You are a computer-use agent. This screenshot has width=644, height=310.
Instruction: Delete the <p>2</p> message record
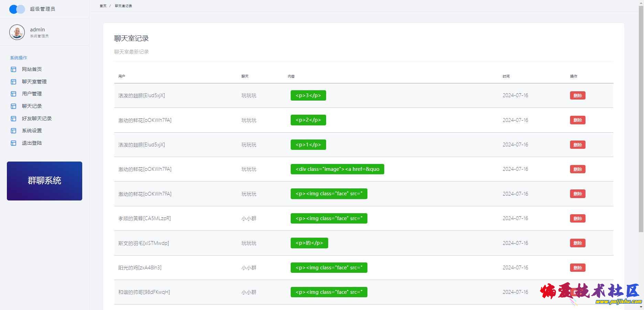pyautogui.click(x=577, y=120)
